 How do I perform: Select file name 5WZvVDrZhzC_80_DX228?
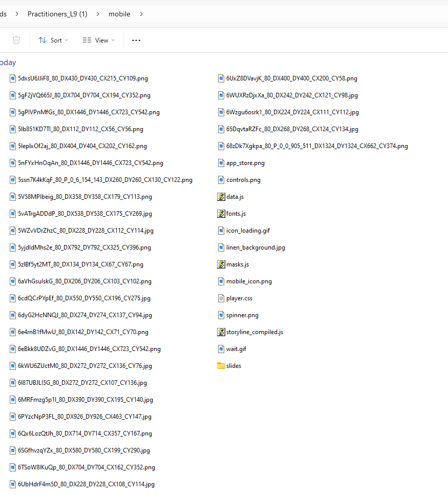86,231
